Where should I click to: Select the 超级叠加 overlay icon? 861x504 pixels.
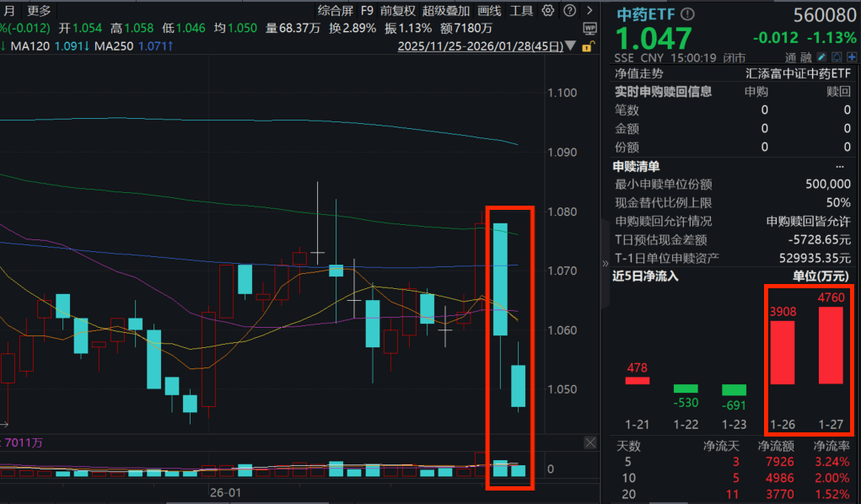coord(446,11)
